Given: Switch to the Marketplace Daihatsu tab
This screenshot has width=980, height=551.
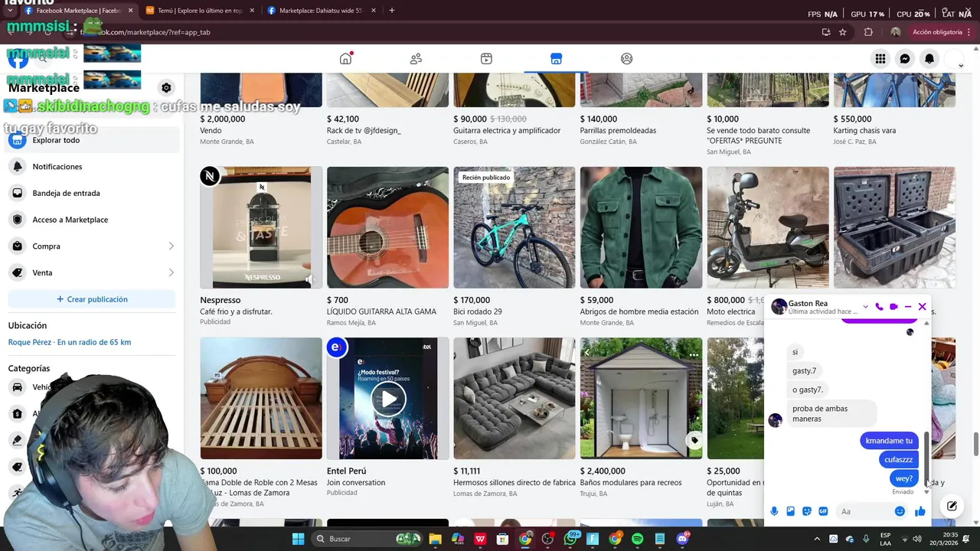Looking at the screenshot, I should pos(321,11).
